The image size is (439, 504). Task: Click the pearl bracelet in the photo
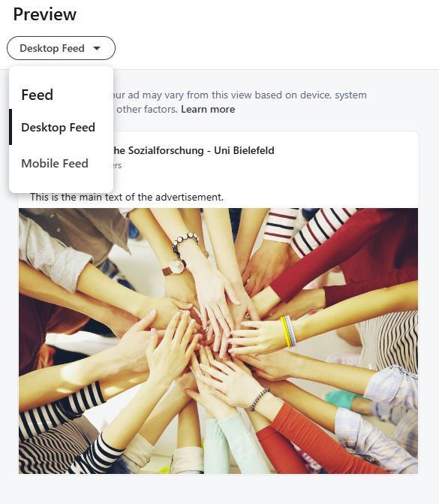185,243
